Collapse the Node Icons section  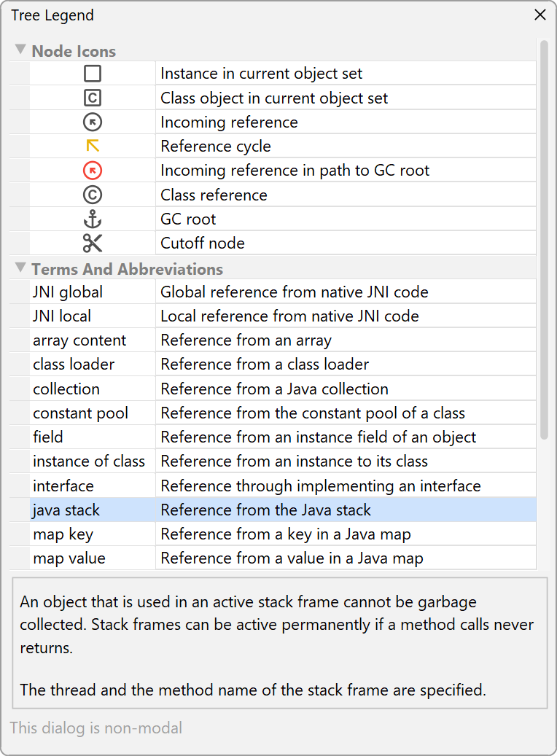(x=20, y=50)
